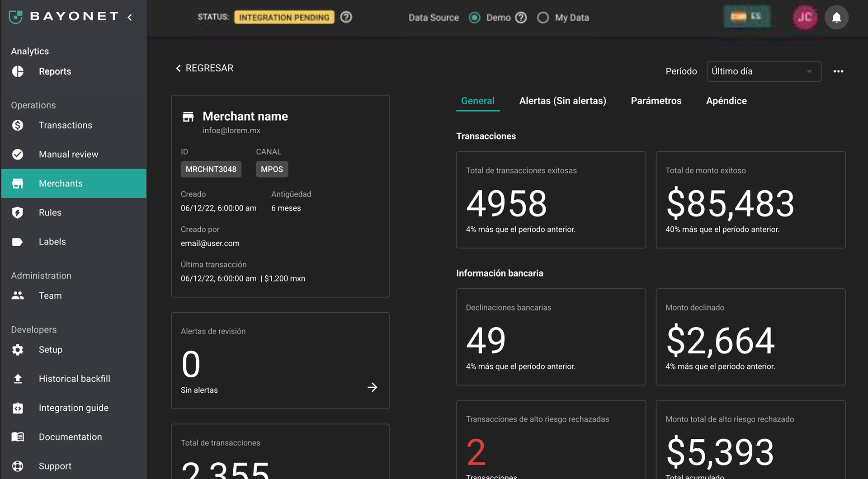Click the Merchant name heading

point(245,117)
